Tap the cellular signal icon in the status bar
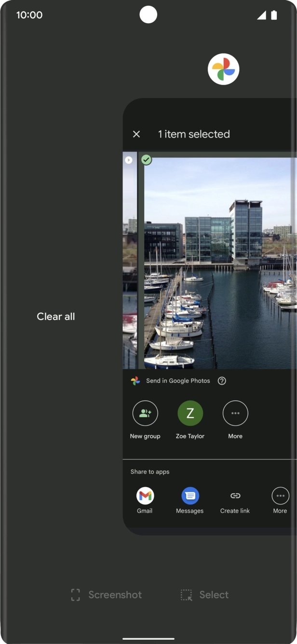This screenshot has height=644, width=297. [261, 15]
